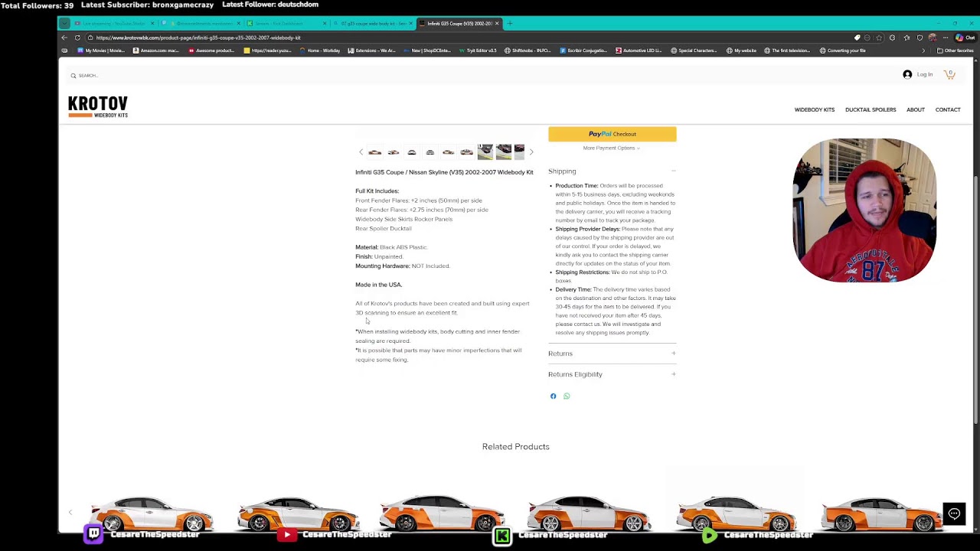This screenshot has width=980, height=551.
Task: Add page to favorites star
Action: coord(879,37)
